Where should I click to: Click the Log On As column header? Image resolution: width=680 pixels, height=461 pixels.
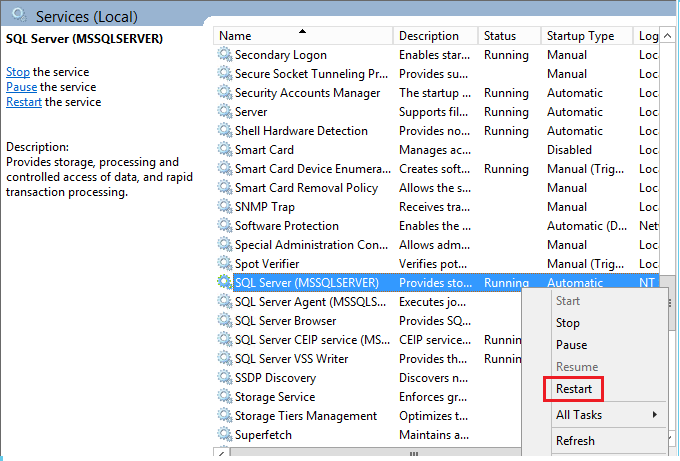point(648,36)
